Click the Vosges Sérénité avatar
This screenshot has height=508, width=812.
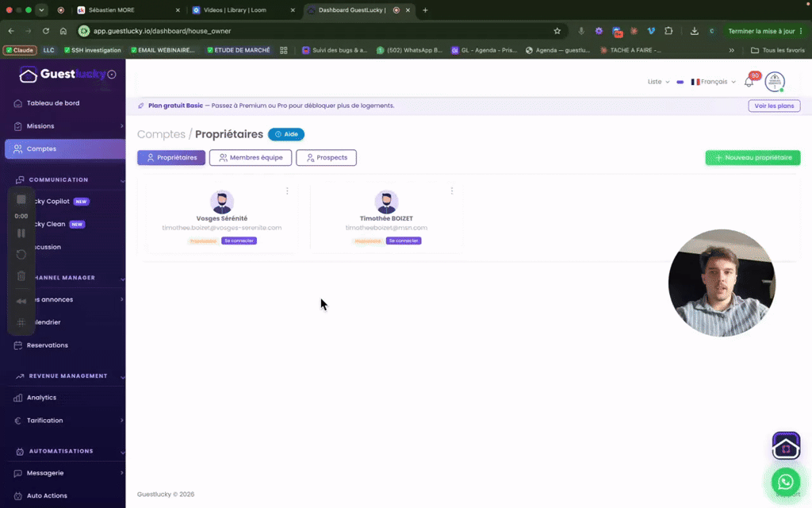222,202
